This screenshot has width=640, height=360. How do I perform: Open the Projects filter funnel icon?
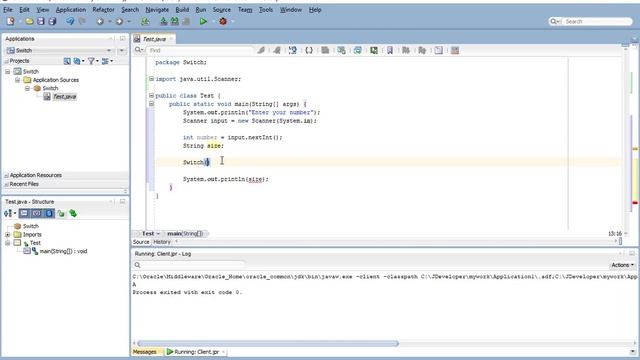click(x=91, y=61)
